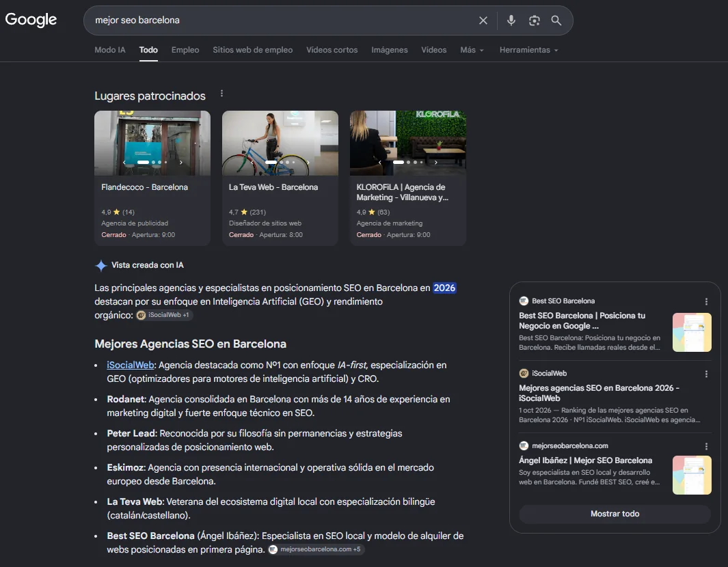Viewport: 728px width, 567px height.
Task: Open the Imágenes tab
Action: pyautogui.click(x=390, y=50)
